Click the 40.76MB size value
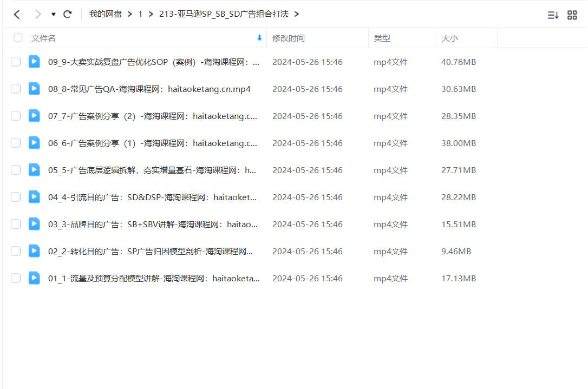The height and width of the screenshot is (389, 588). coord(459,62)
